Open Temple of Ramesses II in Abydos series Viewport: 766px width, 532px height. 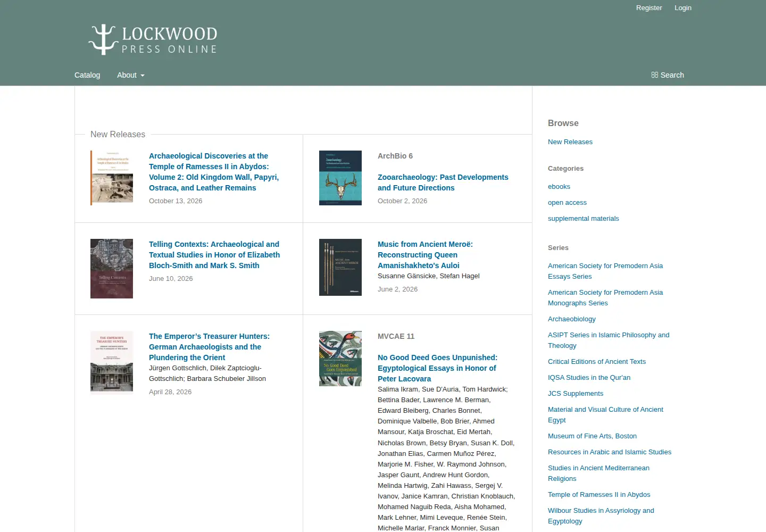point(599,495)
